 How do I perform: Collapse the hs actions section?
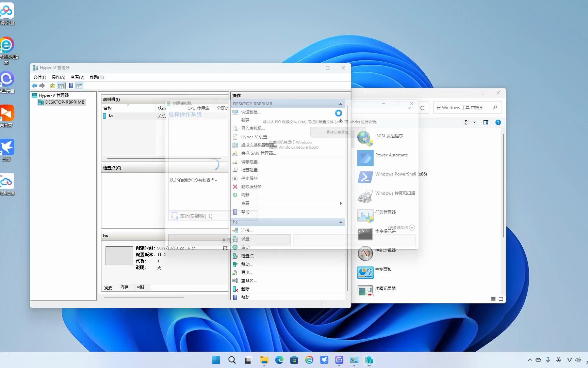pyautogui.click(x=341, y=222)
